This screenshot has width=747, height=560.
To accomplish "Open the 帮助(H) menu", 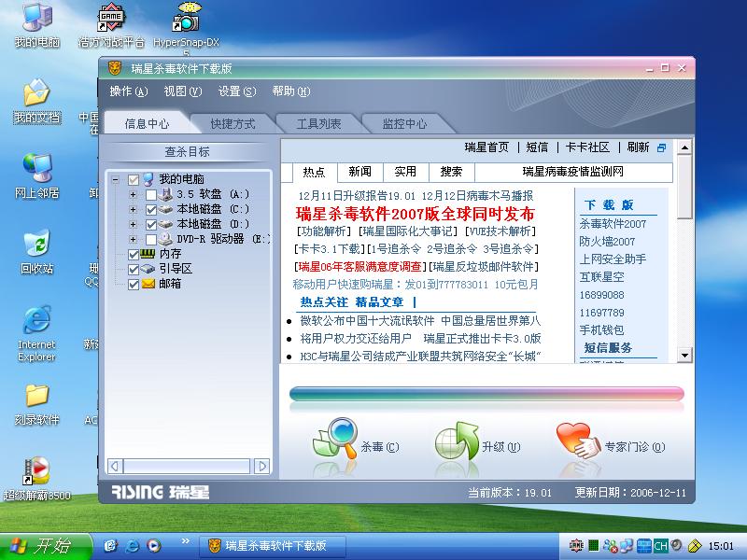I will (x=291, y=91).
